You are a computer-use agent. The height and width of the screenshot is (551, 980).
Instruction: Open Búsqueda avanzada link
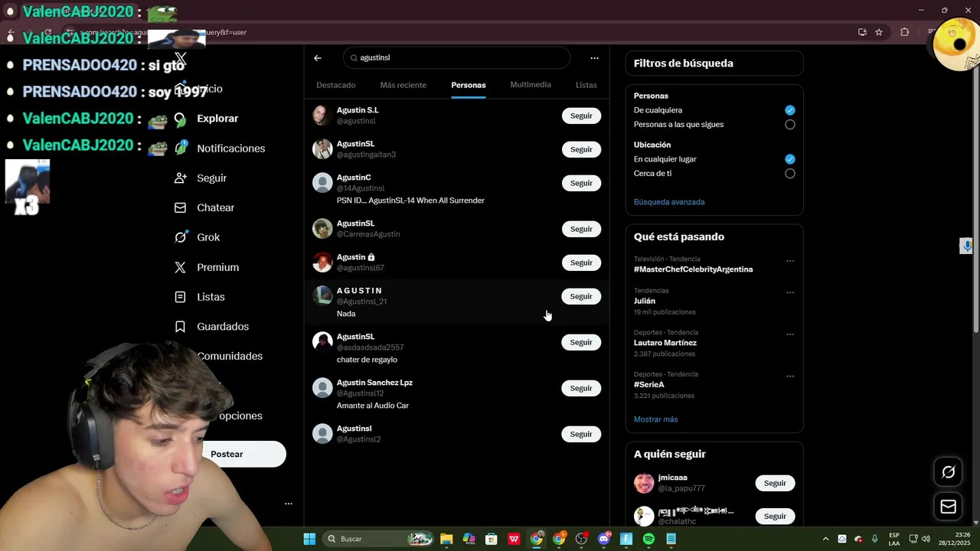point(669,202)
